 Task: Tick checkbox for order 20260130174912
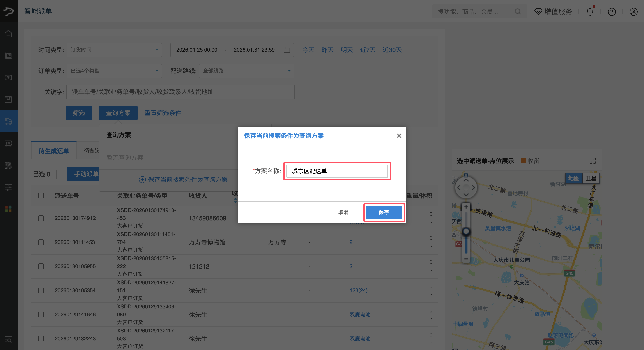(41, 218)
